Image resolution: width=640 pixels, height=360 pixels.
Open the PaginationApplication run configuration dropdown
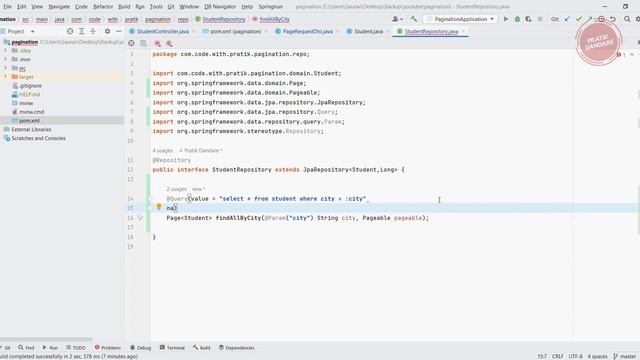pos(461,19)
